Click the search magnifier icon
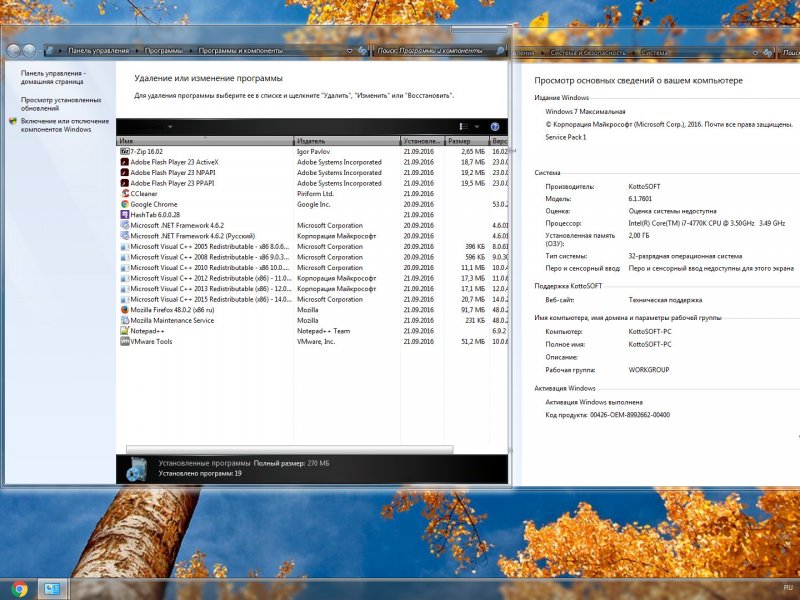 click(500, 51)
